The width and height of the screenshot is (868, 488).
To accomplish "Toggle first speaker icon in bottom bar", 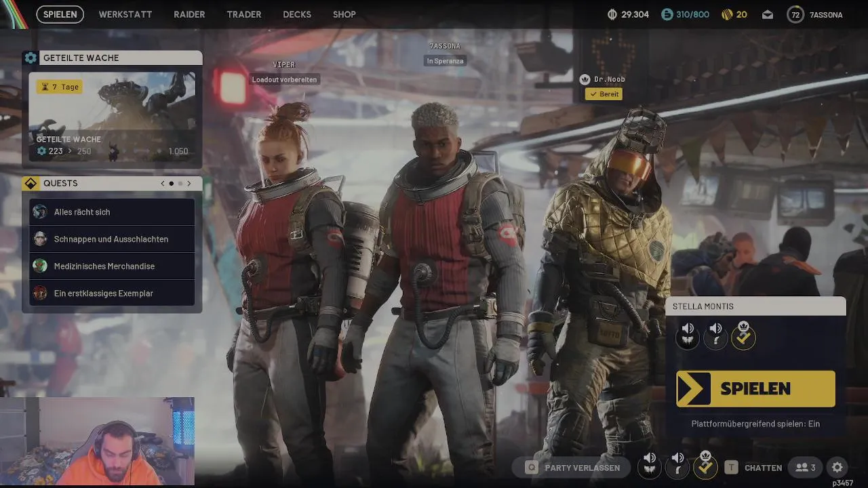I will (x=650, y=466).
